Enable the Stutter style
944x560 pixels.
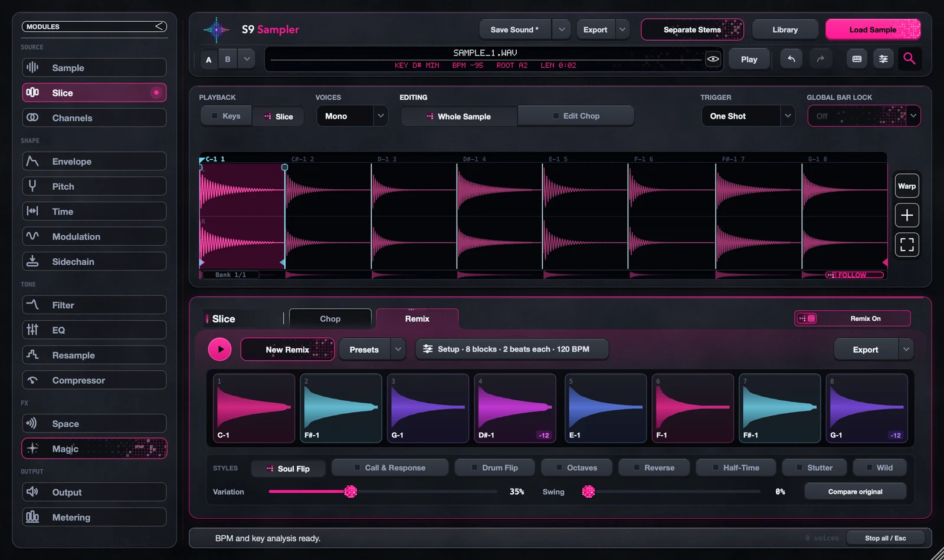coord(814,467)
